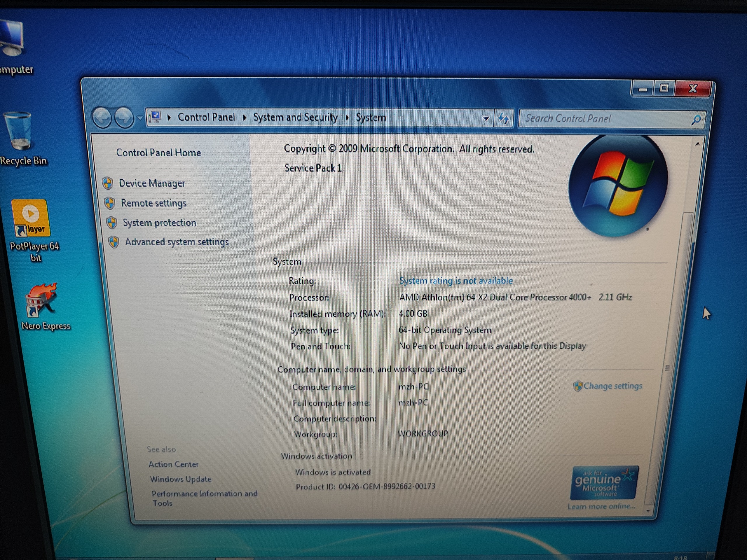747x560 pixels.
Task: Click the 'Service Pack 1' text
Action: (313, 168)
